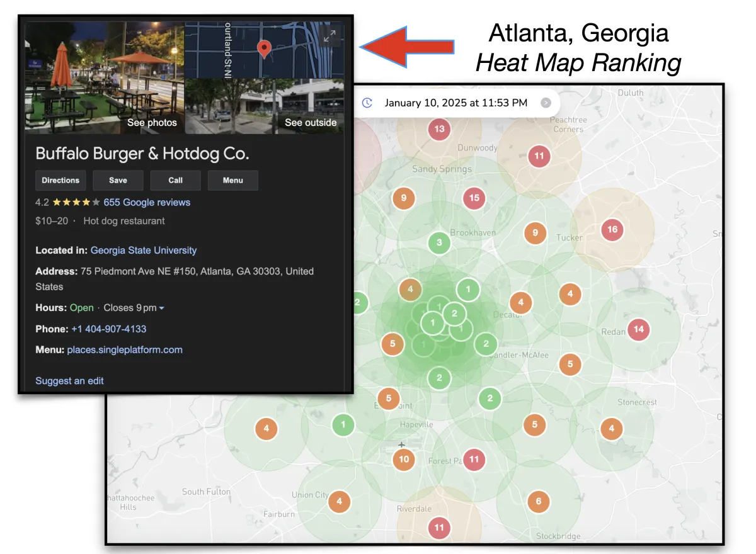Click the Duluth label on the map

pyautogui.click(x=631, y=93)
